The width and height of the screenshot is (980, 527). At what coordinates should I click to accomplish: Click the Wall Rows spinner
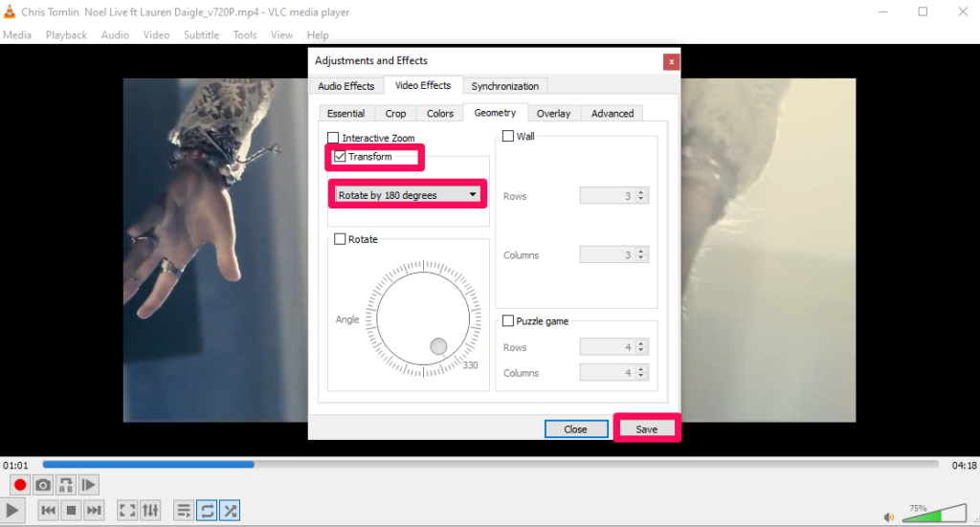(x=640, y=195)
